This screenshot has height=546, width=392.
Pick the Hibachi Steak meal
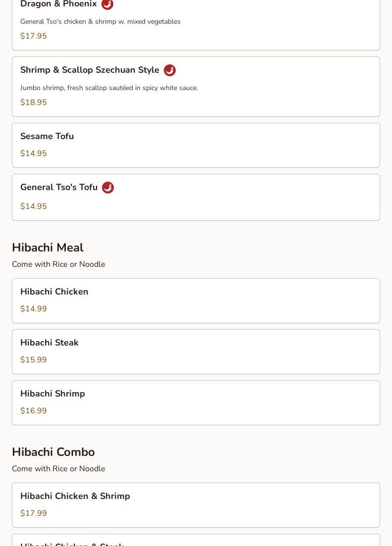pyautogui.click(x=196, y=351)
